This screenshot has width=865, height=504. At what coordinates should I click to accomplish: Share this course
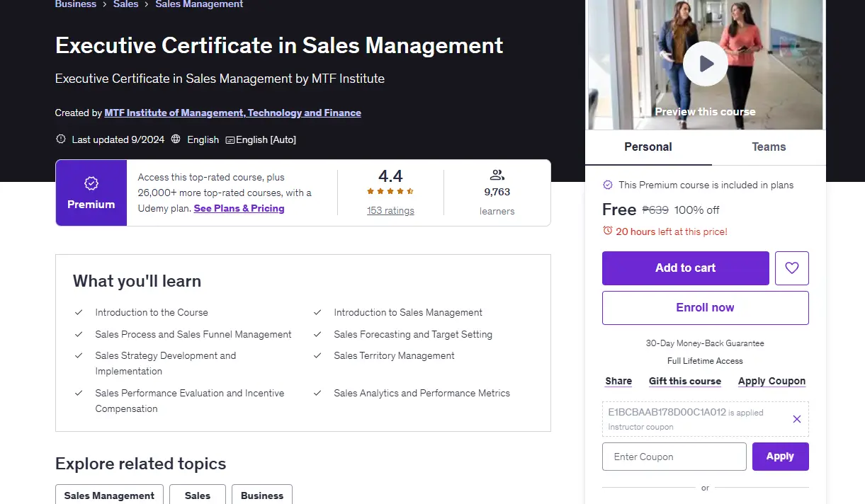click(618, 381)
